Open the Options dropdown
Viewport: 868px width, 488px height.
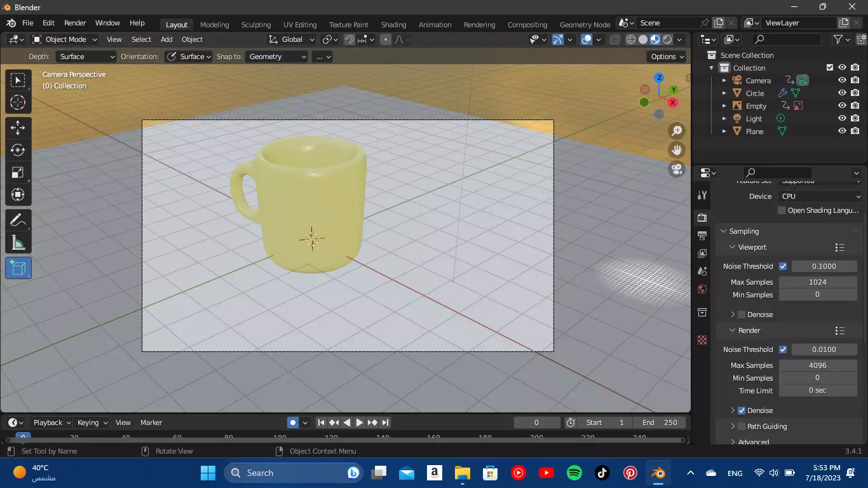[667, 57]
